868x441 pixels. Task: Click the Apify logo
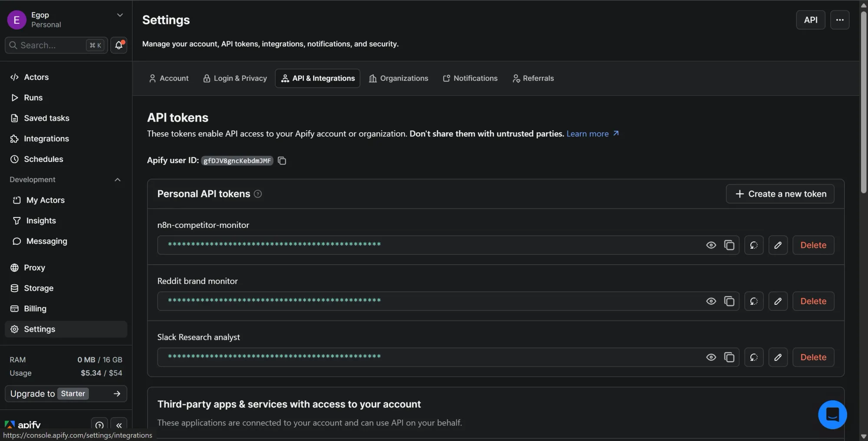click(23, 425)
